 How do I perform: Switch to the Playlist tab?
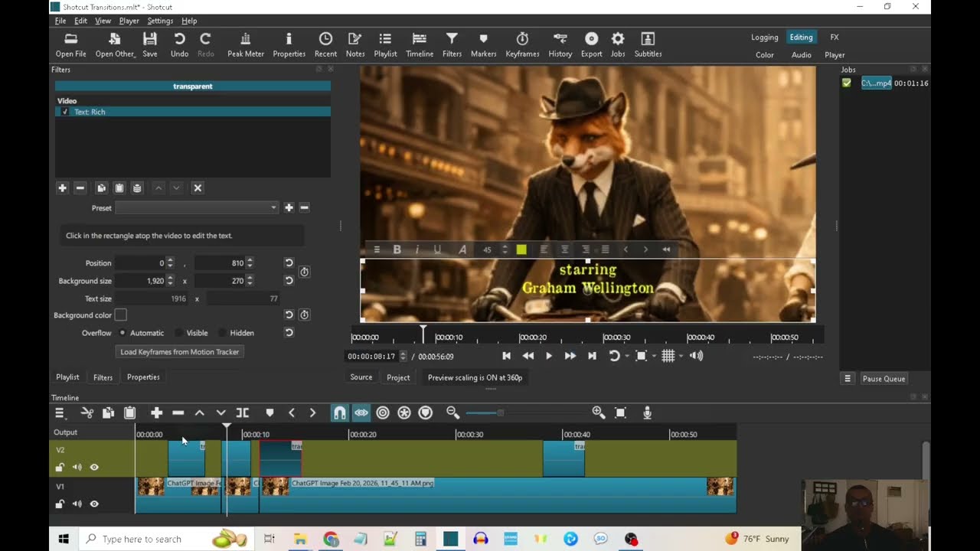point(67,377)
